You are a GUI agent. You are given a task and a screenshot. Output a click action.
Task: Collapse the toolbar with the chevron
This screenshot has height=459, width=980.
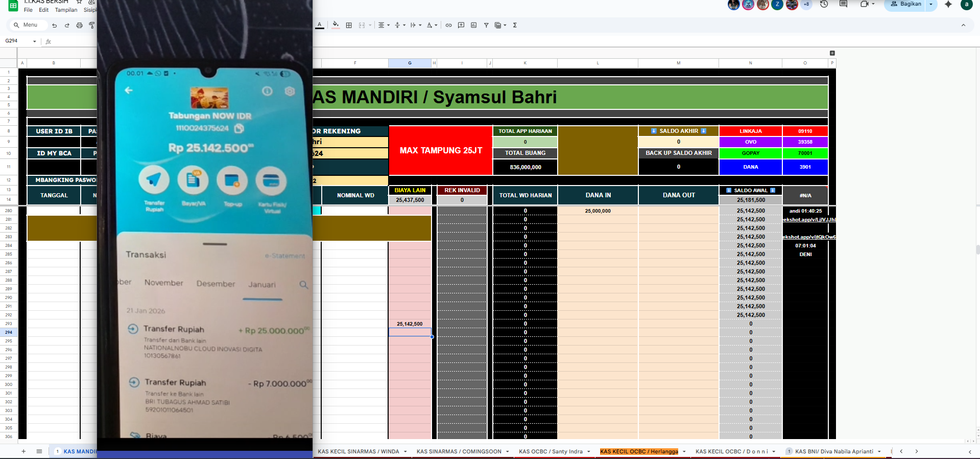pyautogui.click(x=963, y=25)
